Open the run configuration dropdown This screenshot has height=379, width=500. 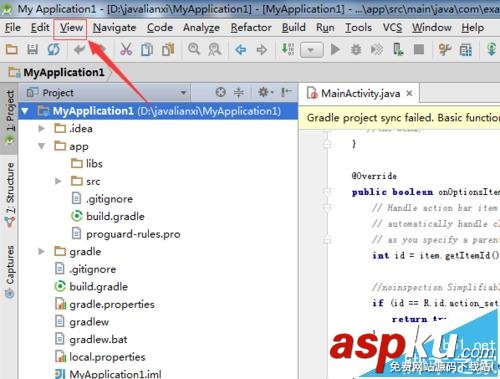point(311,50)
